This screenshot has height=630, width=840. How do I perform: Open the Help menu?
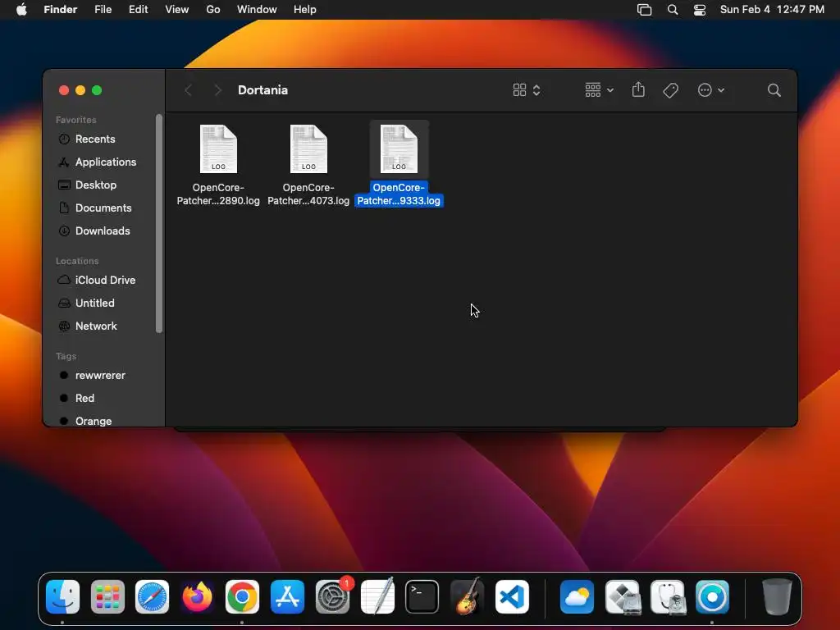tap(305, 9)
